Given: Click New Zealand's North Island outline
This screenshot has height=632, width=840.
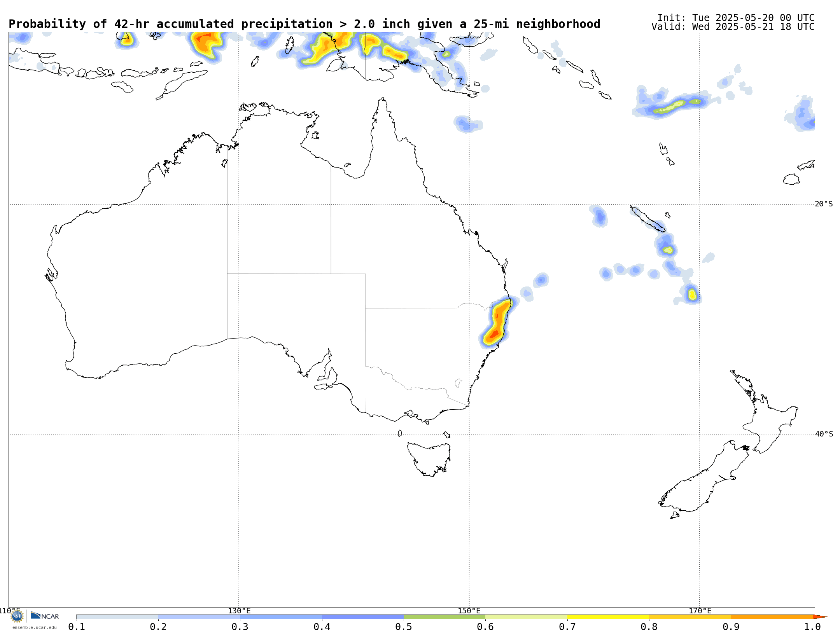Looking at the screenshot, I should (x=764, y=412).
